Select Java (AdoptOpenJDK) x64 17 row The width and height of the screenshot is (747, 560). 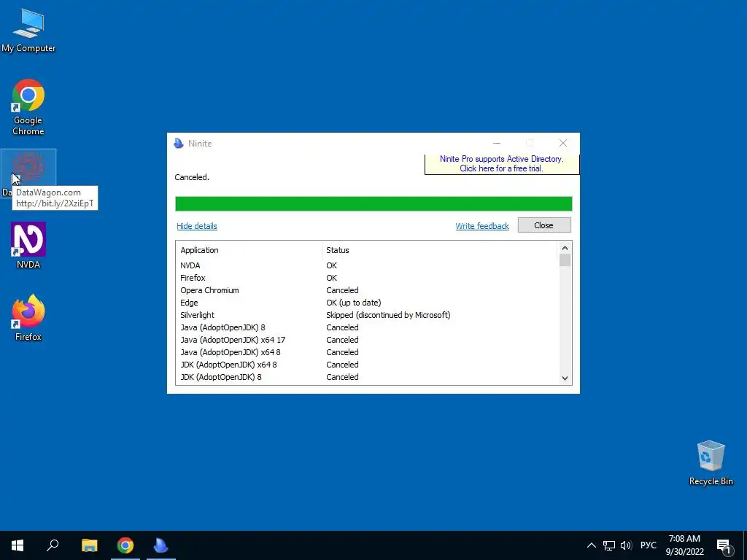point(367,340)
